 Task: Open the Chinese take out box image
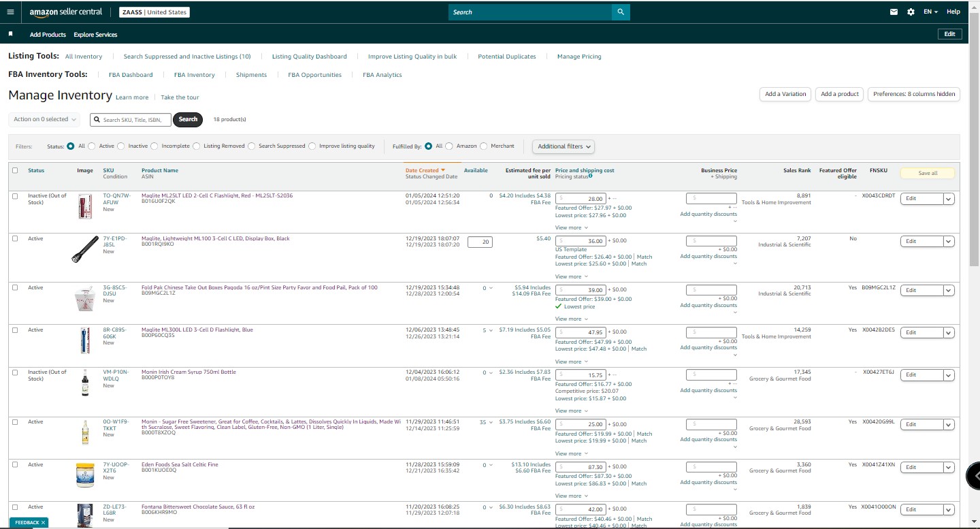tap(85, 298)
